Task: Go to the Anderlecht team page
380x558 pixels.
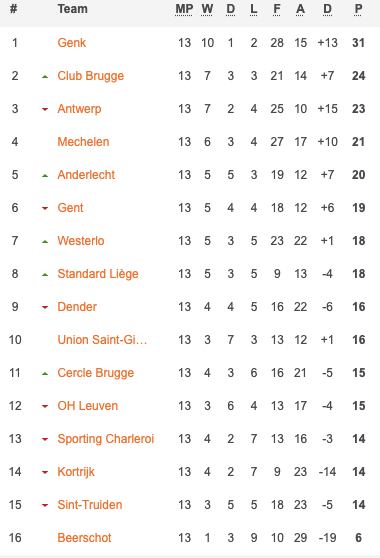Action: click(86, 175)
